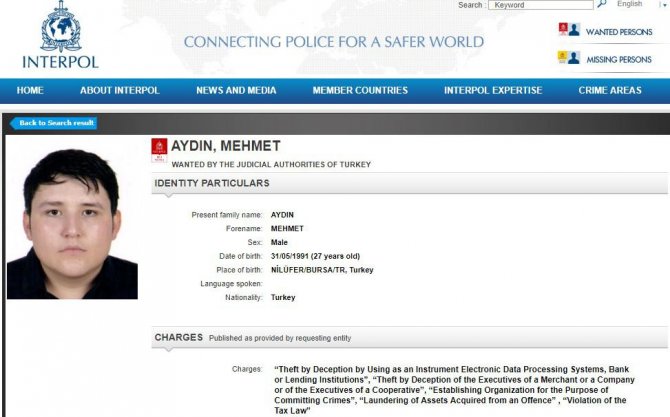
Task: Open the About Interpol menu
Action: point(119,91)
